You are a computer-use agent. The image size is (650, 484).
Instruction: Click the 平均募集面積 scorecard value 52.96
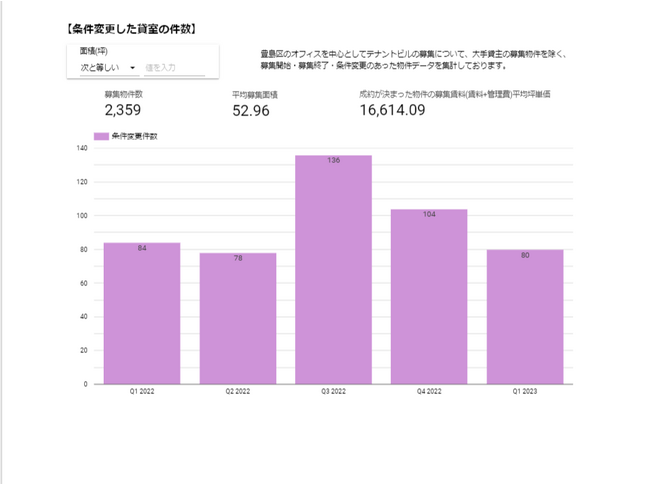(250, 110)
